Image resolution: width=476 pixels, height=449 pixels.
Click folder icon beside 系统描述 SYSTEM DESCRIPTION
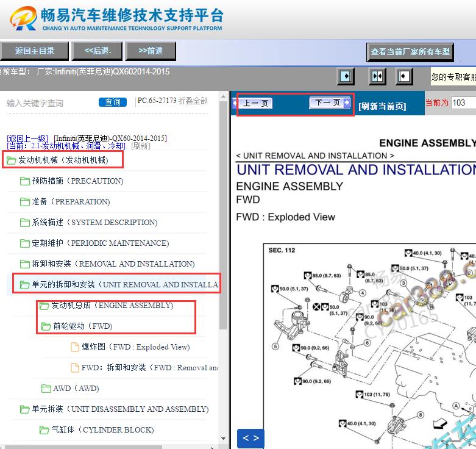(x=24, y=223)
